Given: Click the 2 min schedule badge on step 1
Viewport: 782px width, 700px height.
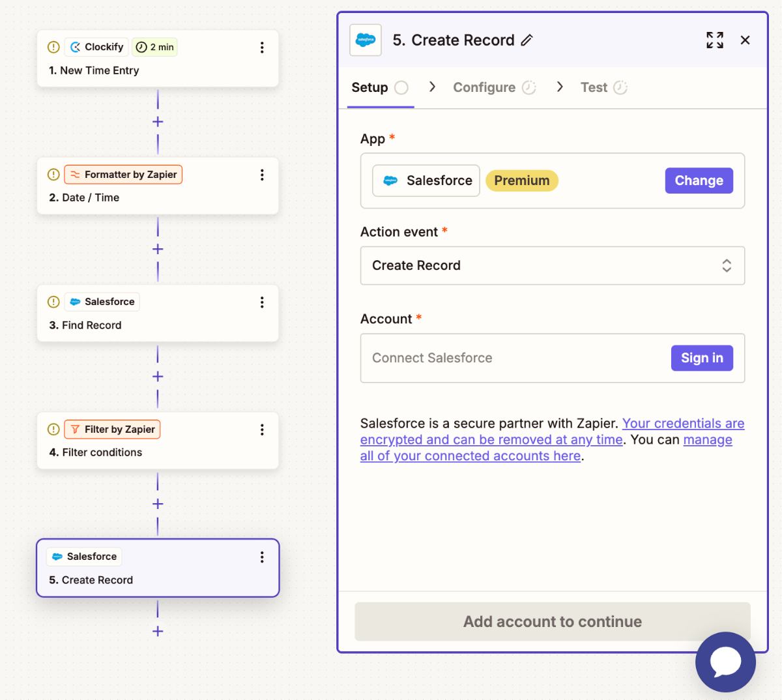Looking at the screenshot, I should (x=154, y=46).
